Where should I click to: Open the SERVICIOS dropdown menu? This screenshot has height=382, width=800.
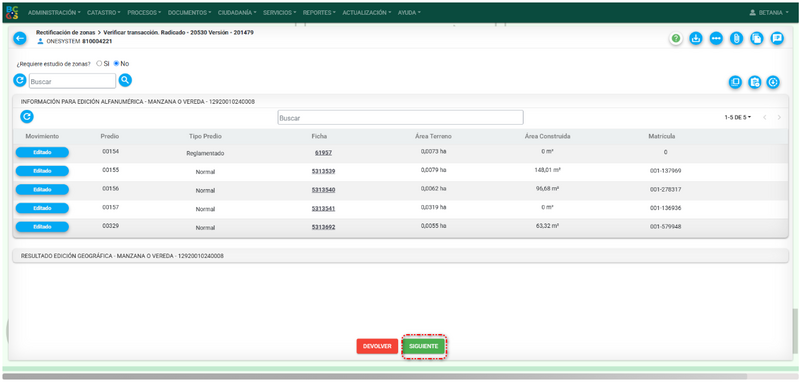coord(280,13)
